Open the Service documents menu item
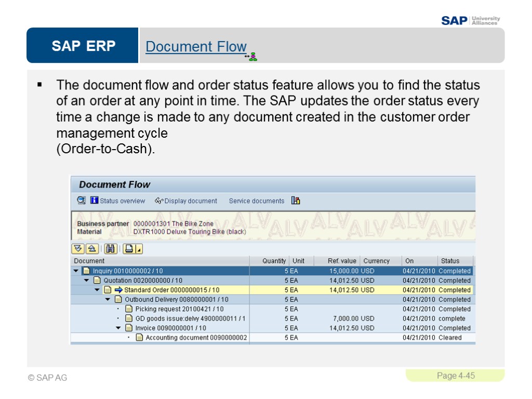Viewport: 532px width, 399px height. point(257,201)
